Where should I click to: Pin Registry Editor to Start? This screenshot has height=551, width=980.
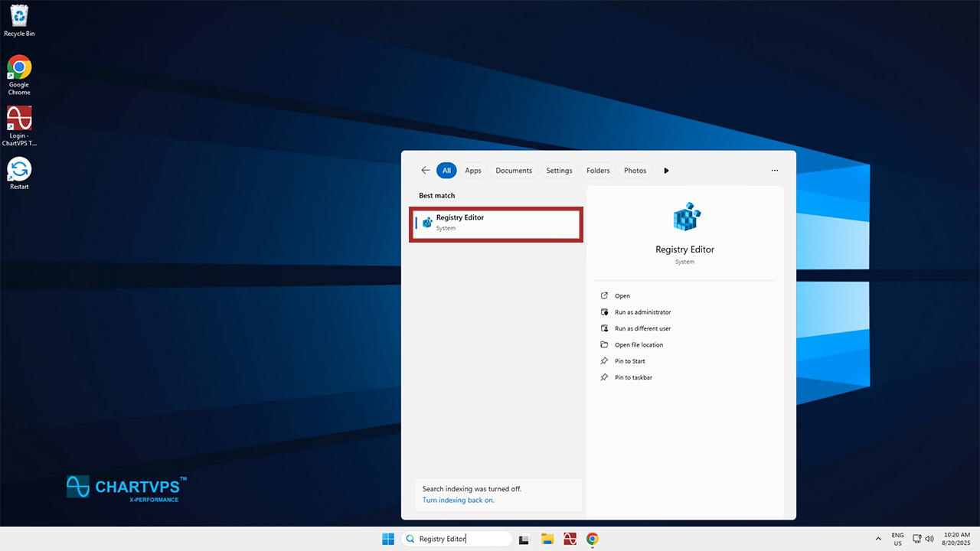pos(629,361)
